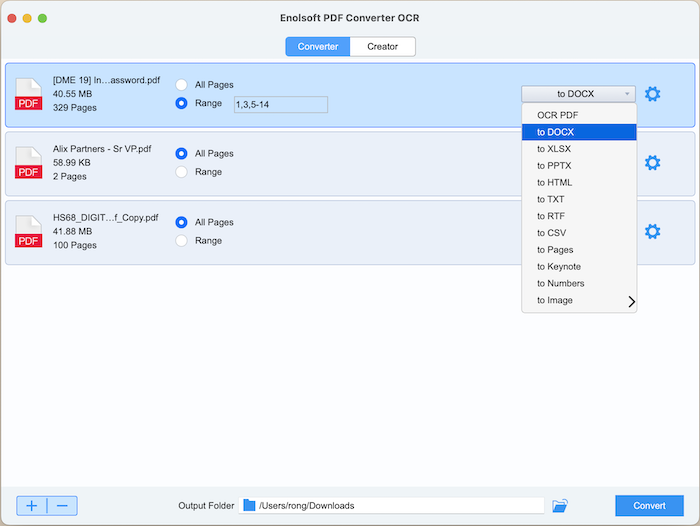Expand the 'to Image' submenu arrow
This screenshot has width=700, height=526.
(x=631, y=301)
